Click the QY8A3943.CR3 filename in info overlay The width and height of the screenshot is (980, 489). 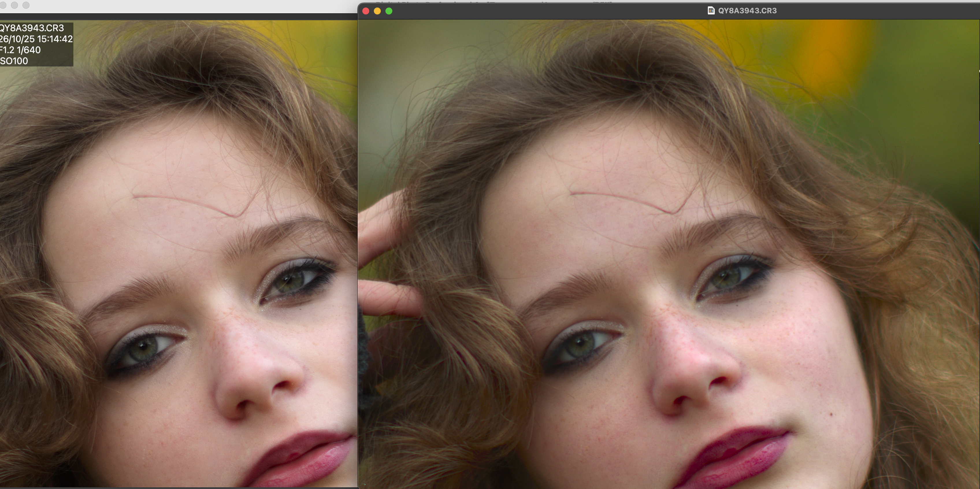[32, 28]
